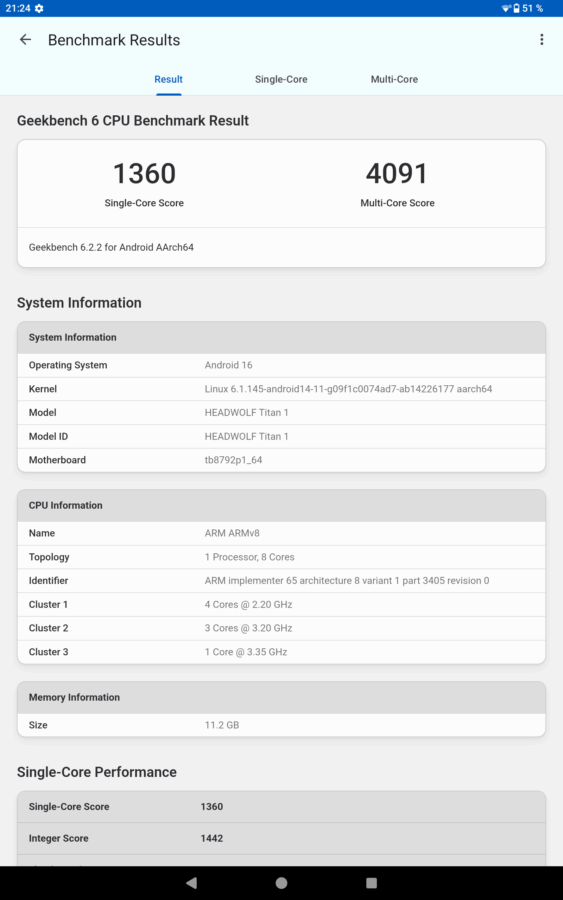
Task: Tap the Wi-Fi icon in status bar
Action: coord(506,8)
